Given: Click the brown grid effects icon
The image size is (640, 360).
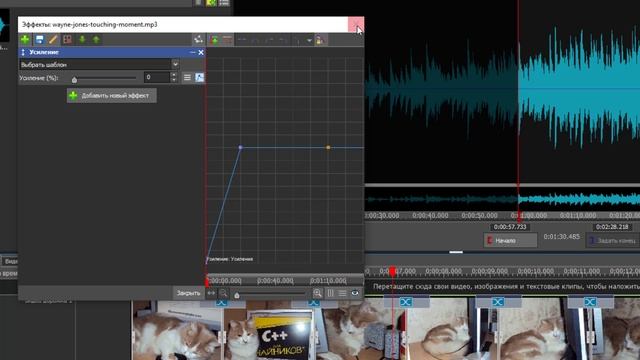Looking at the screenshot, I should click(x=67, y=40).
